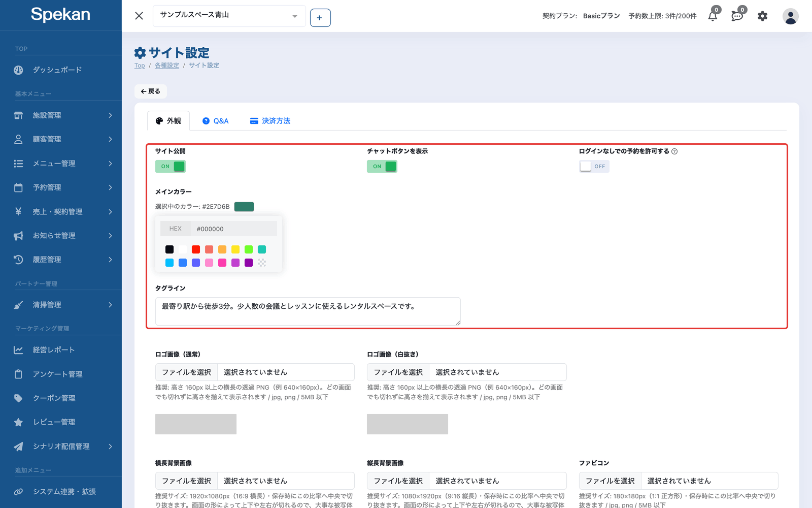Click the HEX color input field
This screenshot has width=812, height=508.
[234, 229]
